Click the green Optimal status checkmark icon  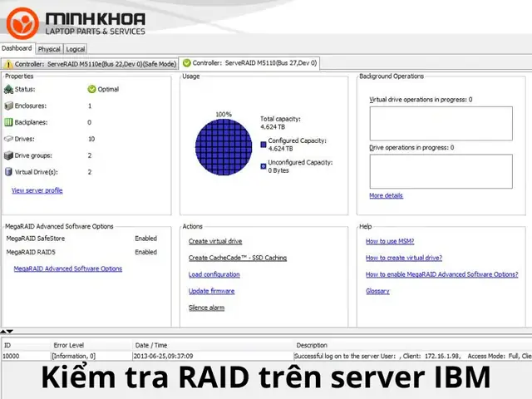[x=91, y=89]
